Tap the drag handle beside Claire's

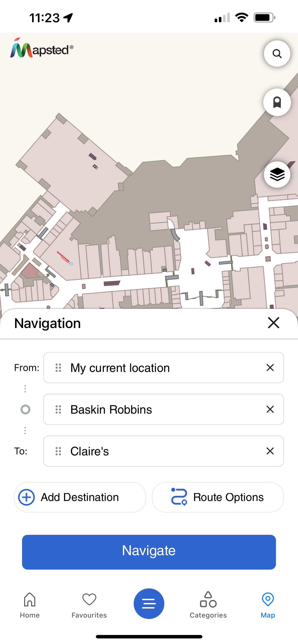pos(58,451)
